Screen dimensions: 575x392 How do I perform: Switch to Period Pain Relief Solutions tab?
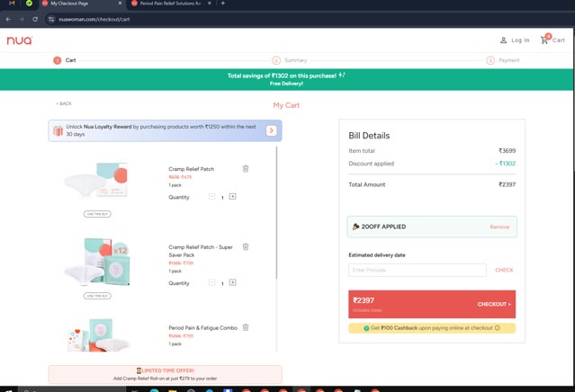pos(170,4)
